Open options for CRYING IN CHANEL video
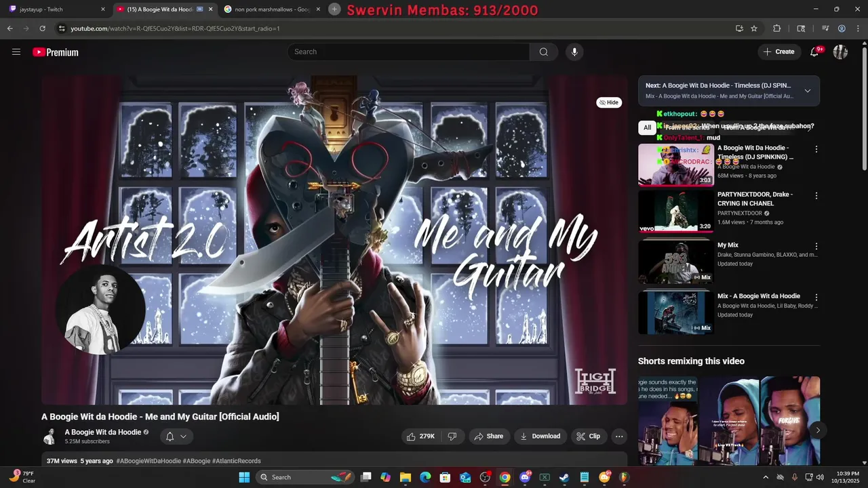Image resolution: width=868 pixels, height=488 pixels. coord(816,196)
